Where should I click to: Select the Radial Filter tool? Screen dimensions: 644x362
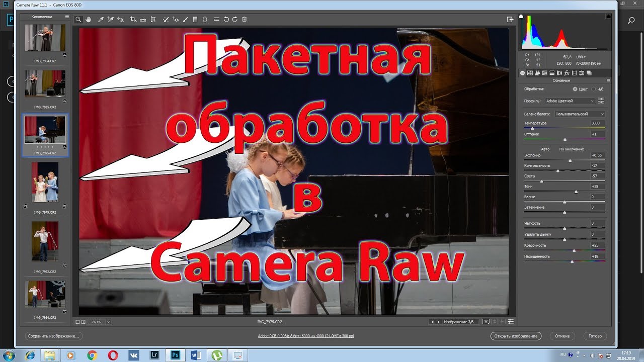click(x=205, y=20)
